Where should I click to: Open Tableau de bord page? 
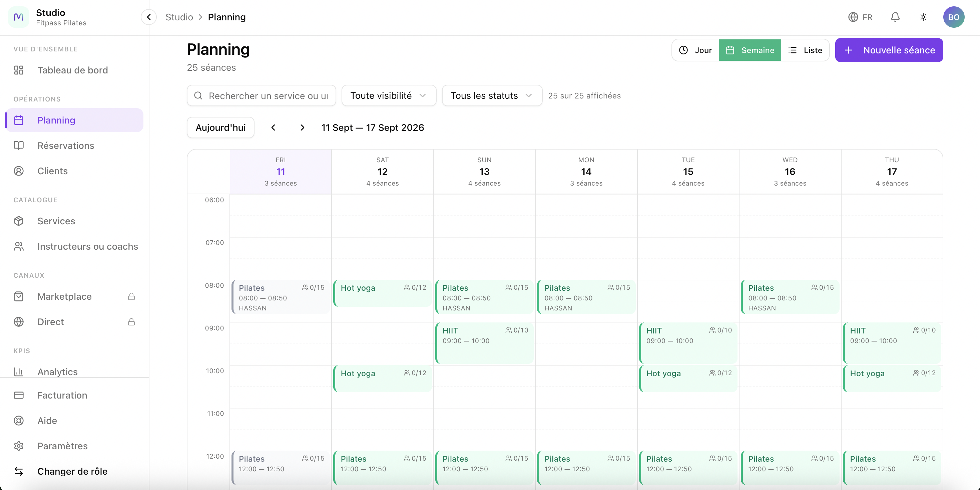[75, 70]
